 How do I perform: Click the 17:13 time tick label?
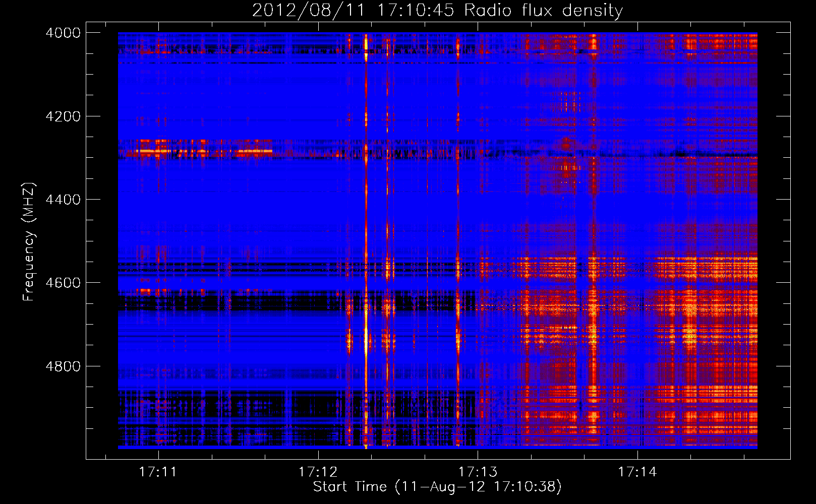coord(478,472)
